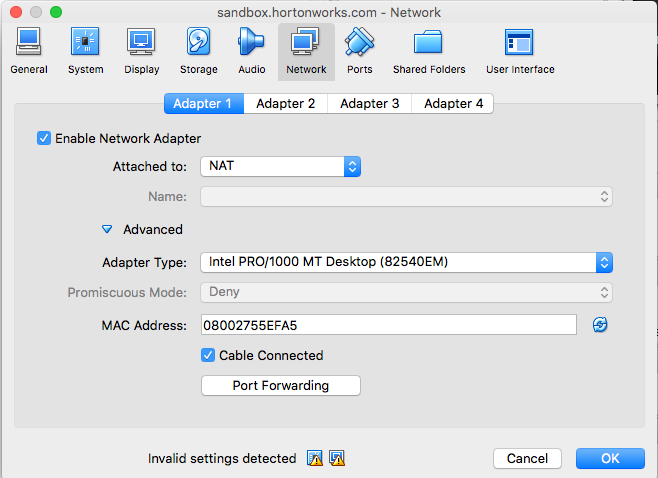Open the Storage settings section
Image resolution: width=658 pixels, height=478 pixels.
coord(198,51)
